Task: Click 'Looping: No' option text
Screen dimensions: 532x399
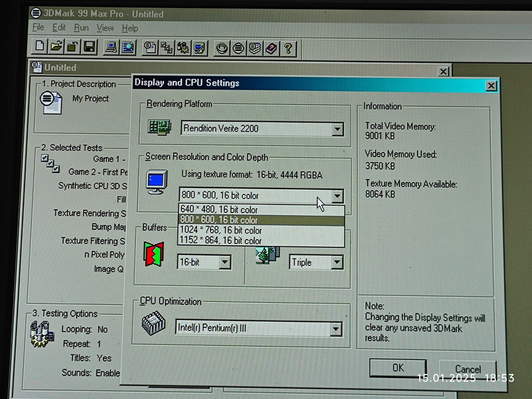Action: [85, 329]
